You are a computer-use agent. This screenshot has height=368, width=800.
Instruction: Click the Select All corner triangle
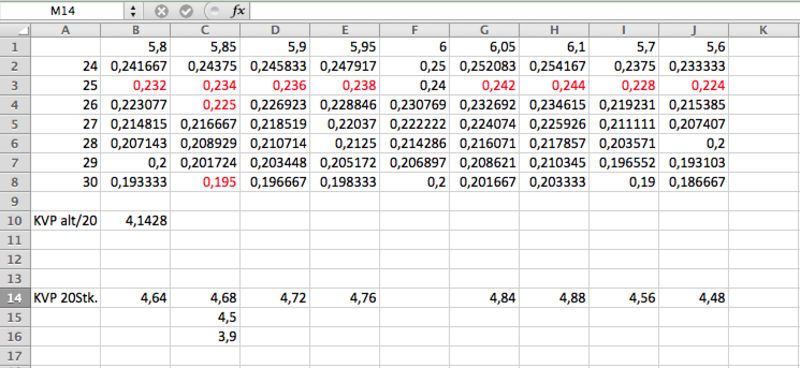(15, 31)
